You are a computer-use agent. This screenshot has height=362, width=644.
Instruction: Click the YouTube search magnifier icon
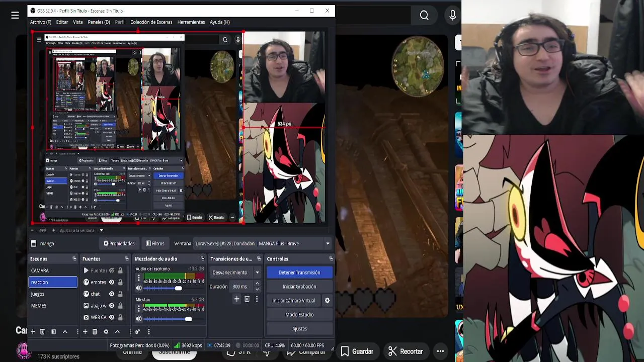pos(424,16)
